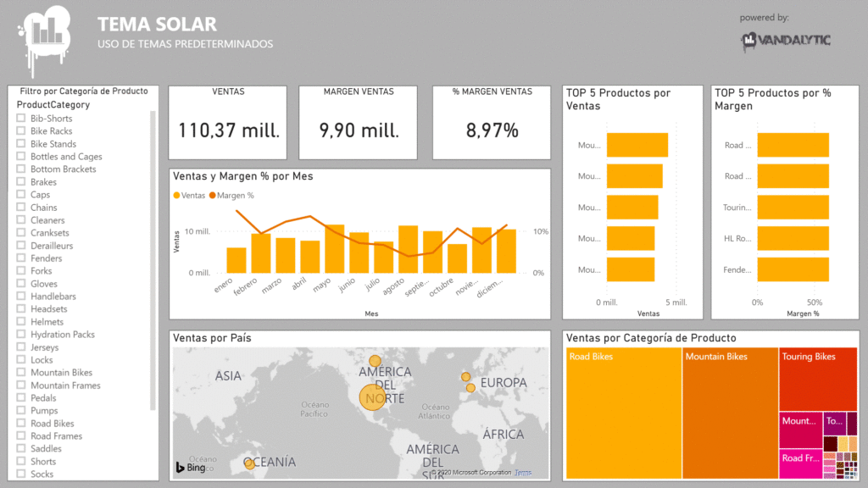Check the Gloves category checkbox

(21, 283)
